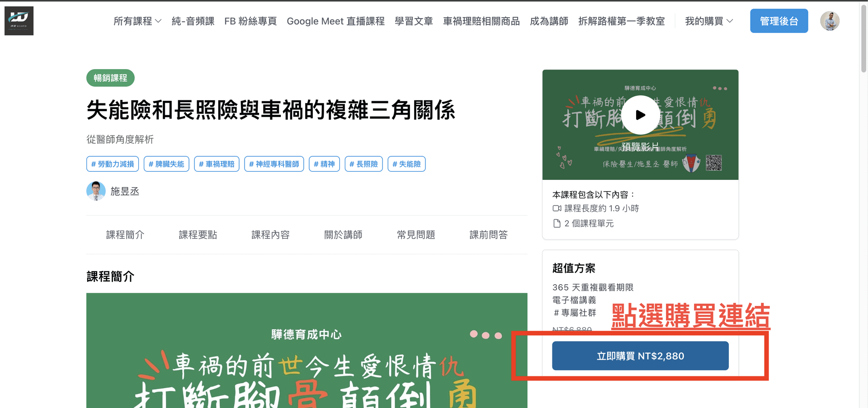Open the 常見問題 tab

pos(416,235)
